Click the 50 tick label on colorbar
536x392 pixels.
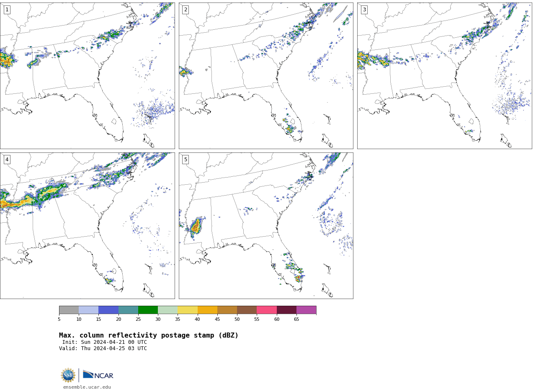tap(237, 320)
